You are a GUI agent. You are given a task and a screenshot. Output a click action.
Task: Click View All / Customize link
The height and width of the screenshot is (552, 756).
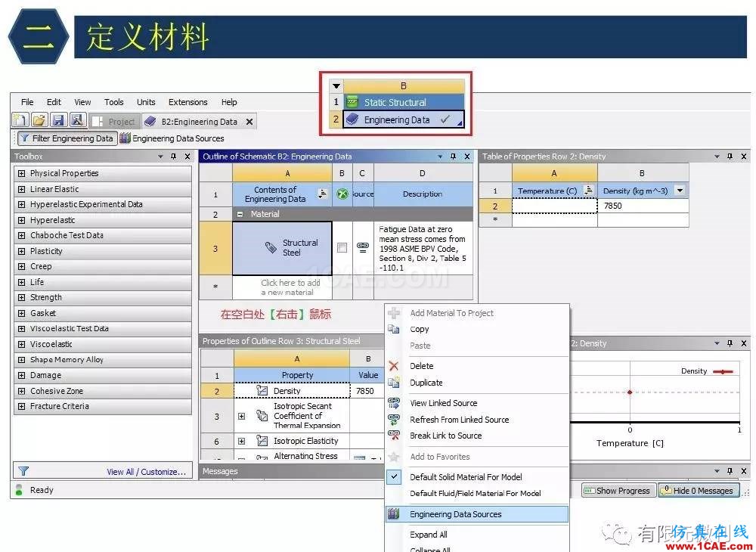146,472
